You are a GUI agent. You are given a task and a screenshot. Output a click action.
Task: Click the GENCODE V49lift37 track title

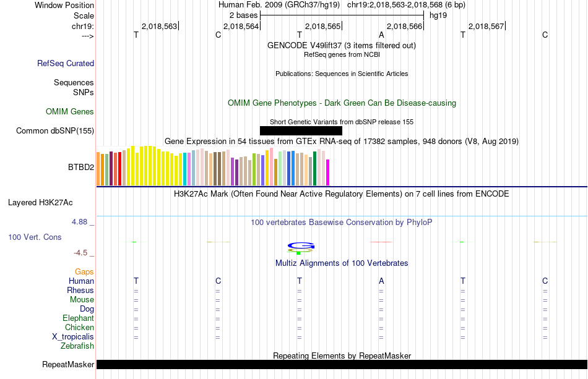point(342,45)
